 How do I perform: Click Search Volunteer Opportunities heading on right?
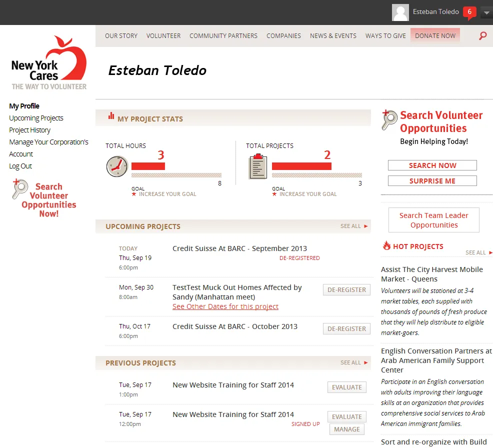click(441, 121)
